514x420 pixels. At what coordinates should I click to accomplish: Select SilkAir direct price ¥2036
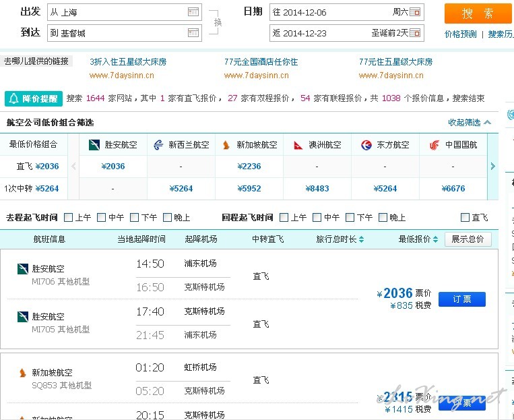113,167
